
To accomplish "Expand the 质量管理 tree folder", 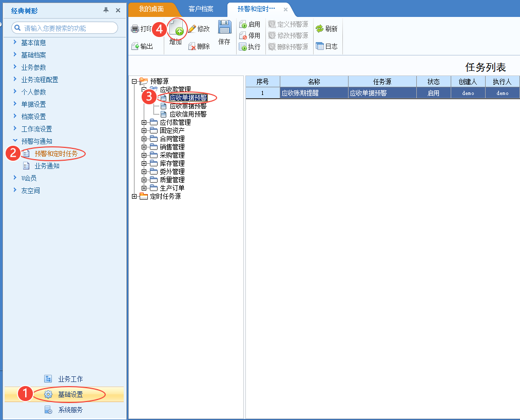I will [144, 180].
